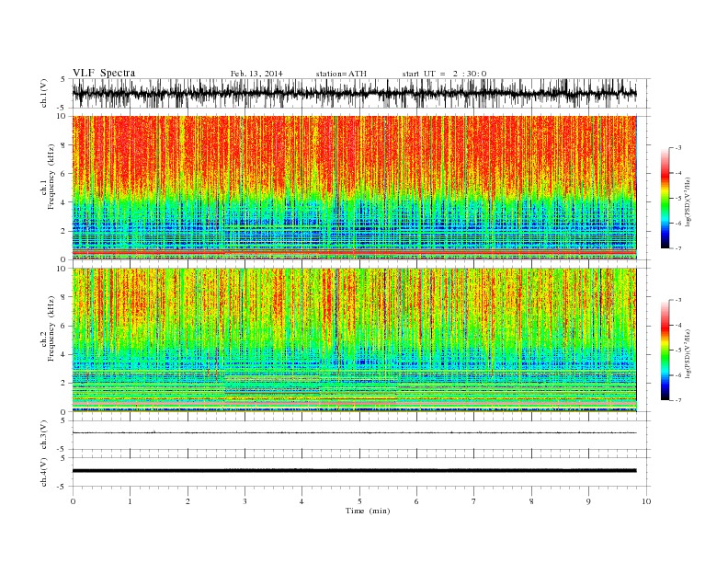This screenshot has height=563, width=728.
Task: Click the "ch.4(V)" waveform axis label
Action: (x=44, y=472)
